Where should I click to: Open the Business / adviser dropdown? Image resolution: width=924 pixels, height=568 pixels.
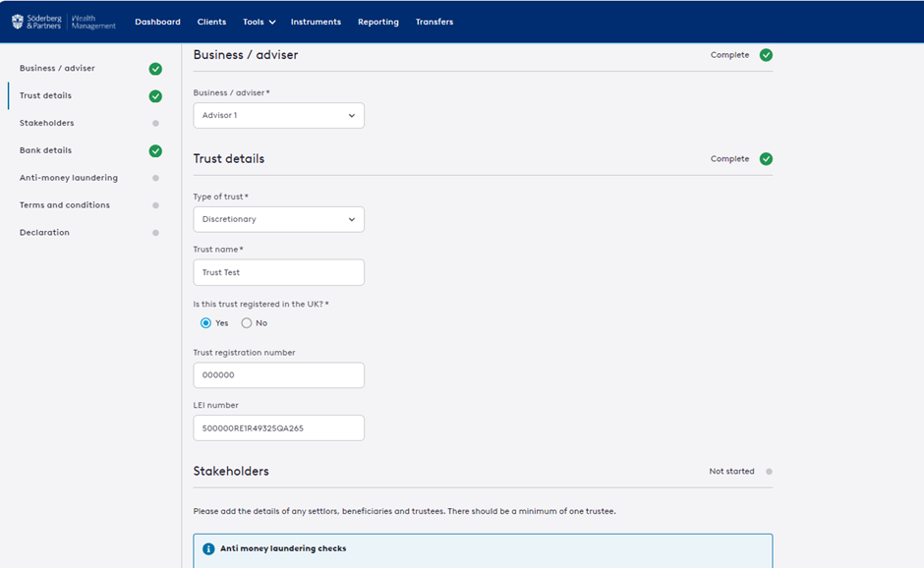pos(278,116)
